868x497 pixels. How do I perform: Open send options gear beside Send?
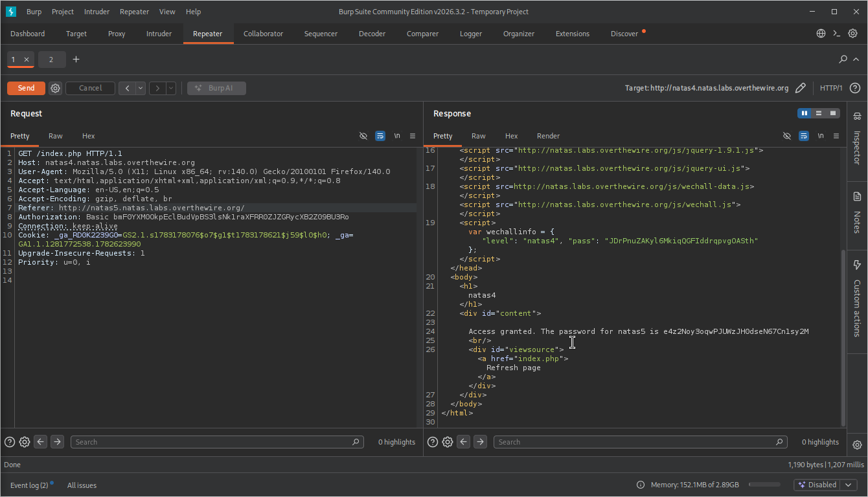point(56,88)
